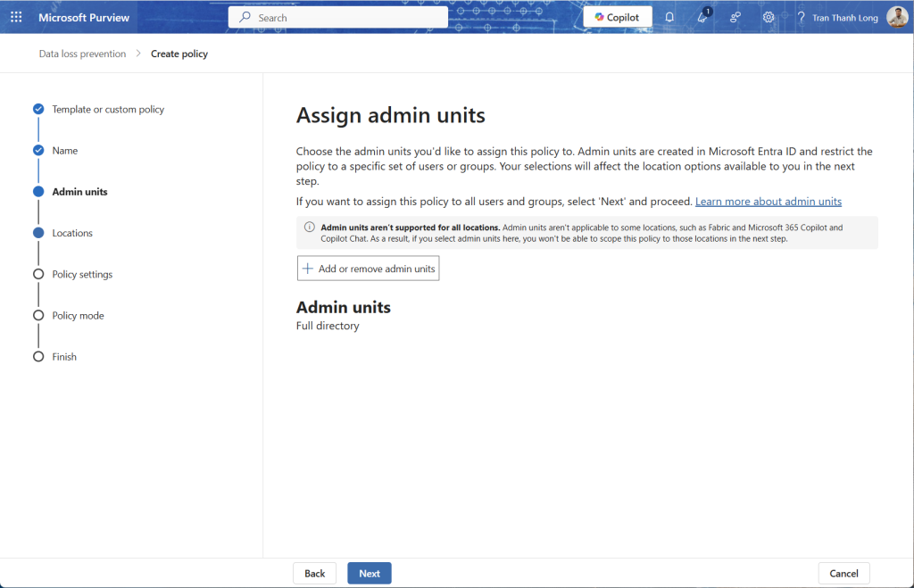Click inside the Search box
The height and width of the screenshot is (588, 914).
(x=339, y=18)
